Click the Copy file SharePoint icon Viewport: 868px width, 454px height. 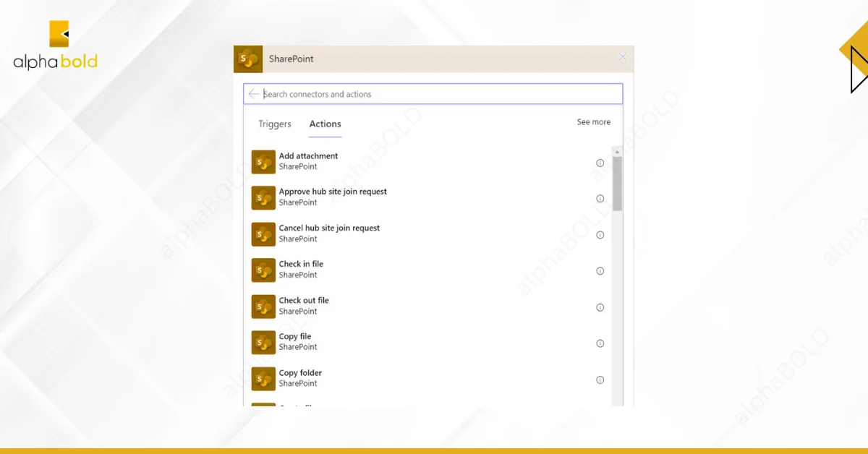(x=263, y=343)
